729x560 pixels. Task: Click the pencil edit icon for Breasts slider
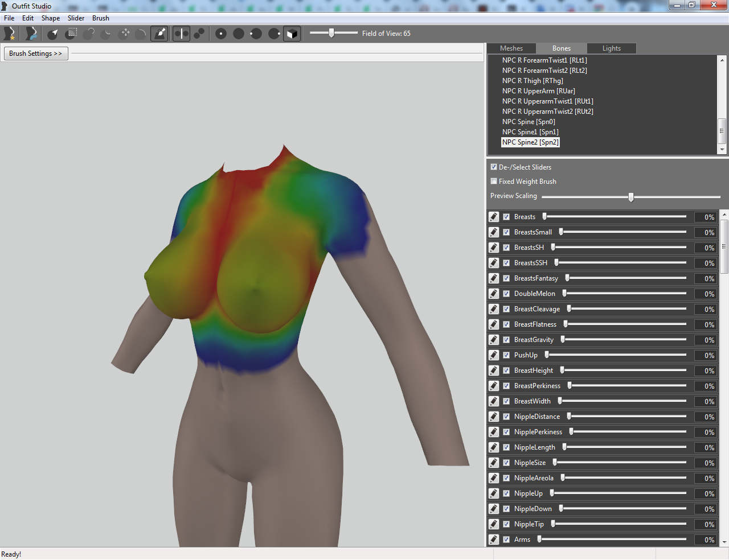click(x=494, y=217)
